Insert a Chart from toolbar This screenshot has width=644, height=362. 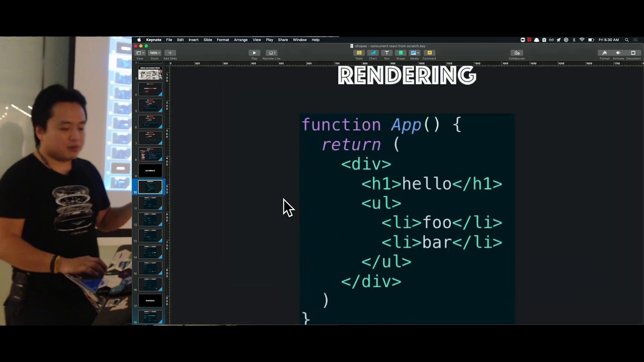tap(373, 53)
